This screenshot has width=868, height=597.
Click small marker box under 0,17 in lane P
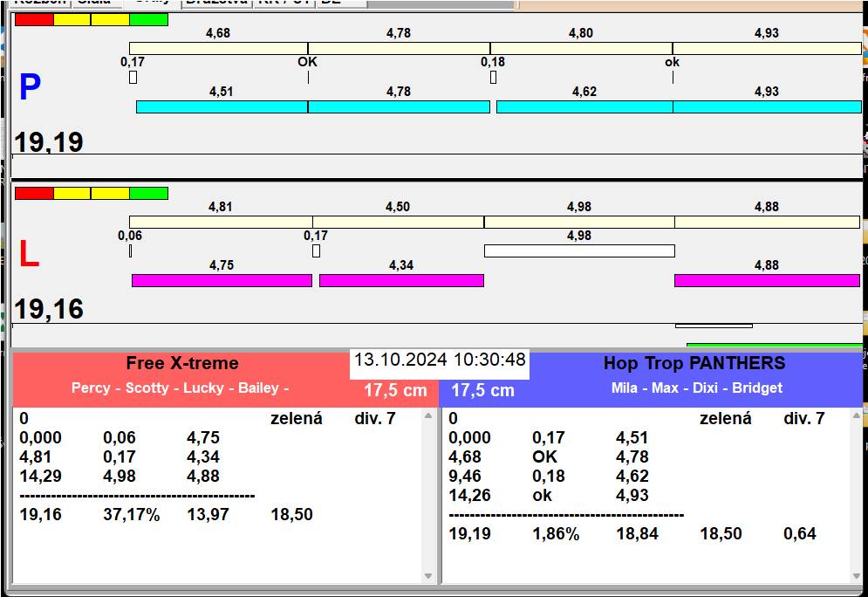(133, 77)
